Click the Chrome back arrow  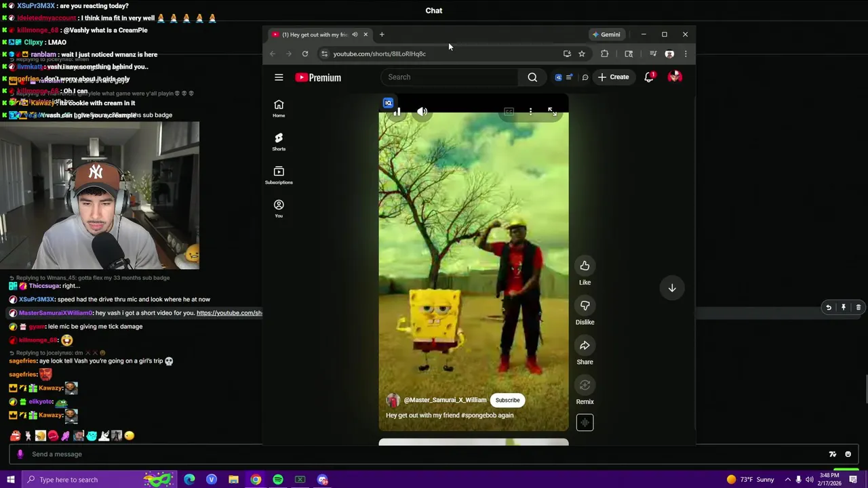[273, 54]
